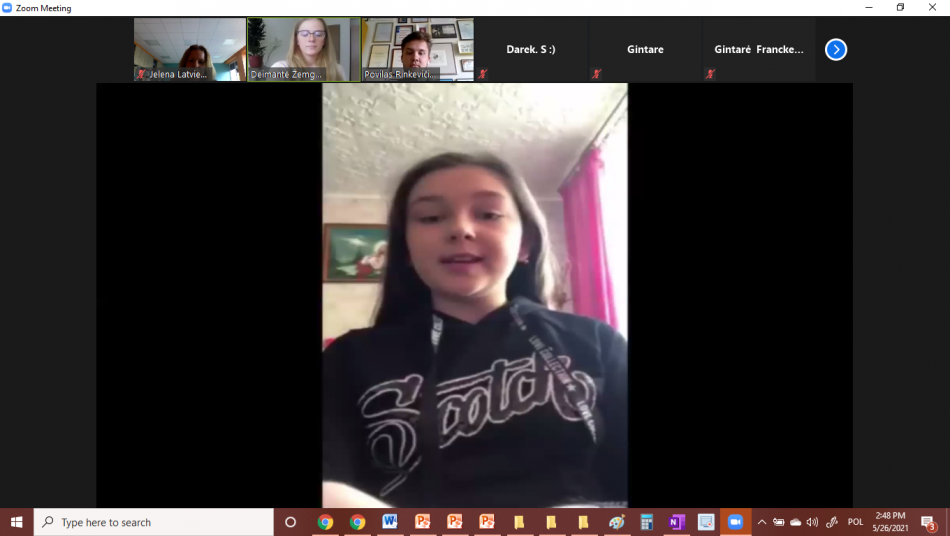This screenshot has height=536, width=950.
Task: Open Paint from the taskbar
Action: click(616, 522)
